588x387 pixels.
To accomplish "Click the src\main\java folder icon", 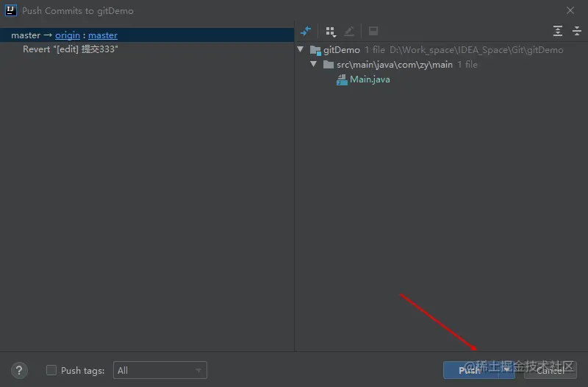I will 329,65.
